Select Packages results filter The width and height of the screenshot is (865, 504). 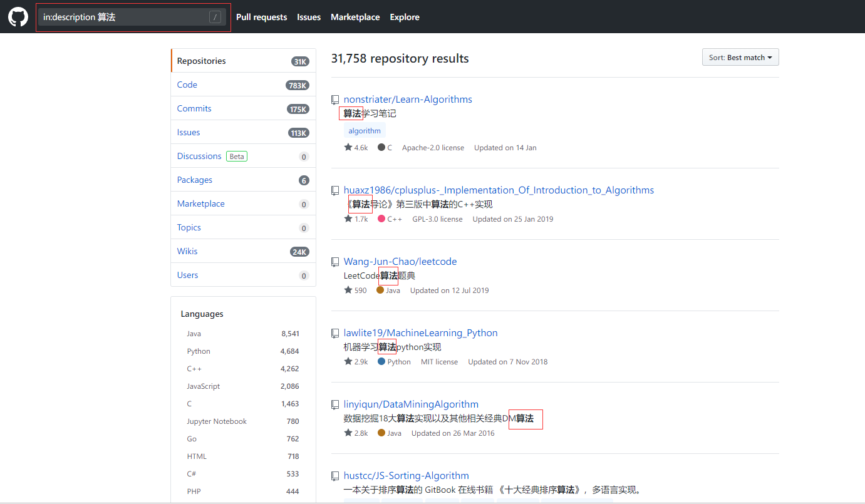[243, 180]
